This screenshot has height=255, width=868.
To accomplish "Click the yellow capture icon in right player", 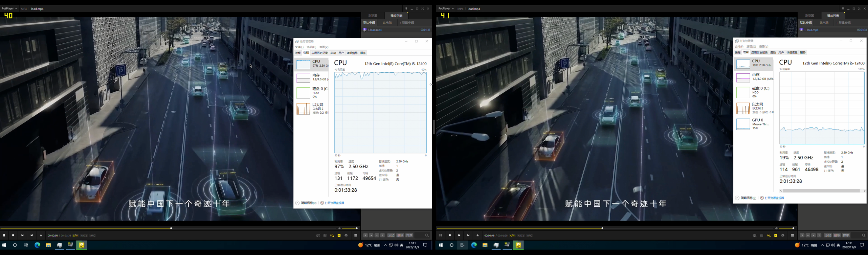I will tap(776, 235).
